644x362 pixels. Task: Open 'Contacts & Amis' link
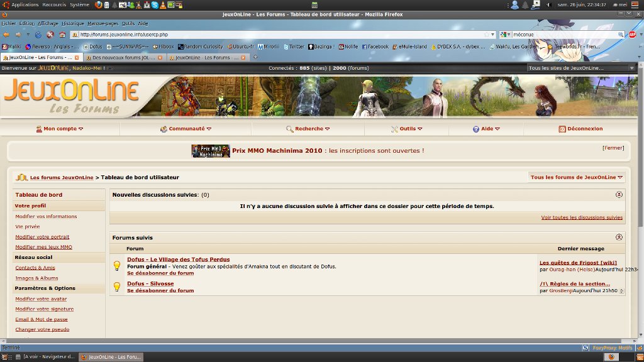(35, 268)
